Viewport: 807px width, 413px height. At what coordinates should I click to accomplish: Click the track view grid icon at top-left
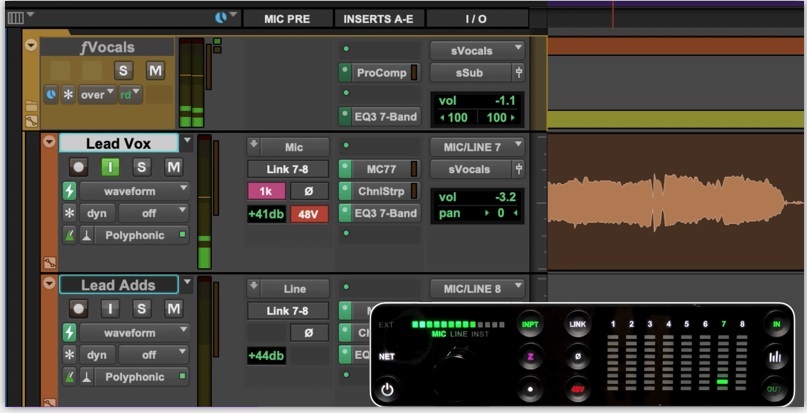coord(15,17)
